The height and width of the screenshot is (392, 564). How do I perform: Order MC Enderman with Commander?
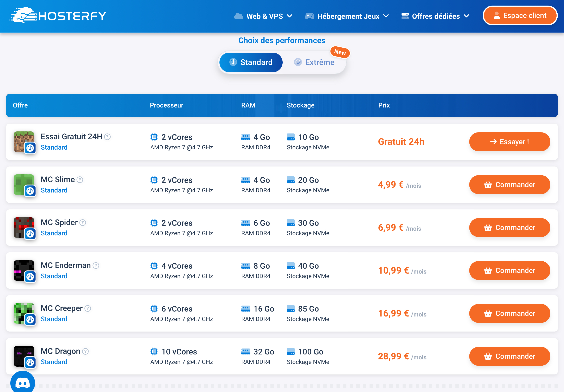pos(509,270)
